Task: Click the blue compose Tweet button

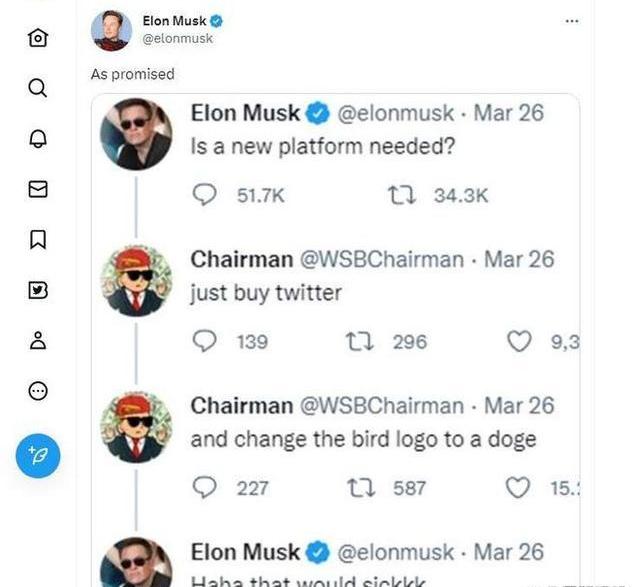Action: pyautogui.click(x=38, y=455)
